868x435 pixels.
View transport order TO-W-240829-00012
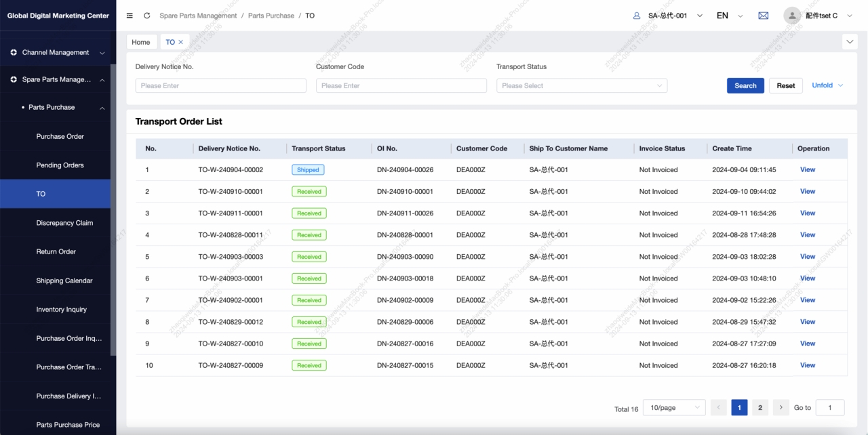[x=808, y=321]
